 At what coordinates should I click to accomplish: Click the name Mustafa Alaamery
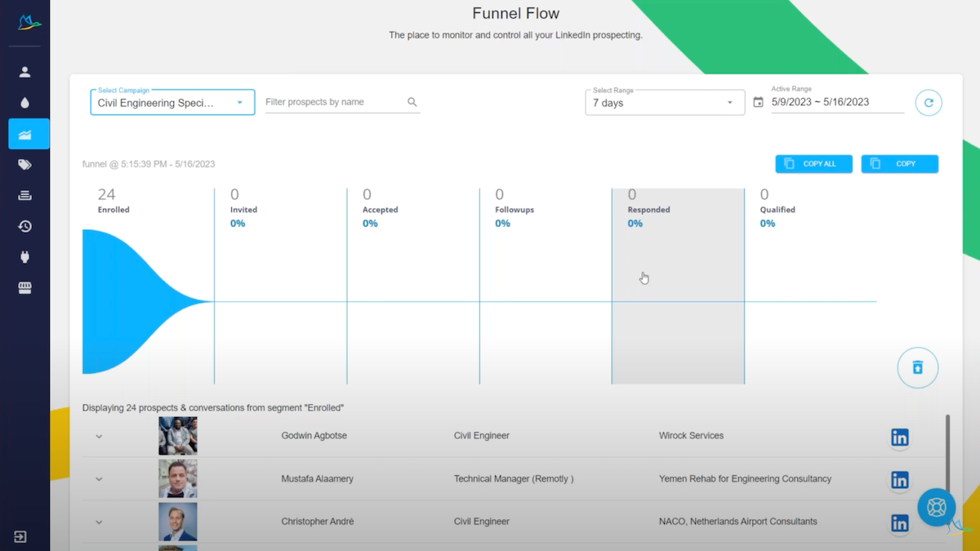click(x=318, y=479)
